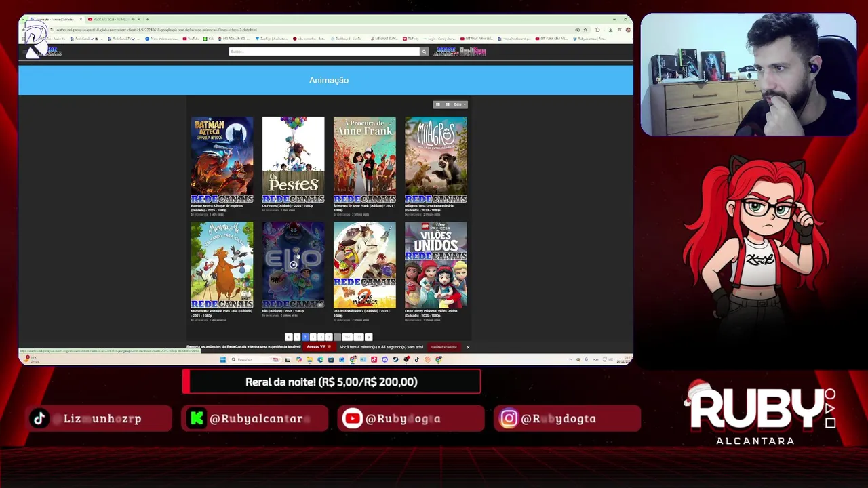The width and height of the screenshot is (868, 488).
Task: Open the black TikTok taskbar icon
Action: tap(417, 360)
